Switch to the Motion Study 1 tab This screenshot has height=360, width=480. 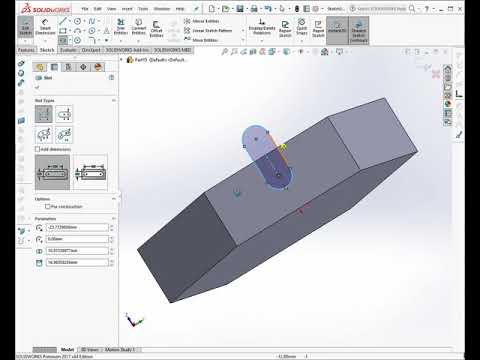(120, 349)
